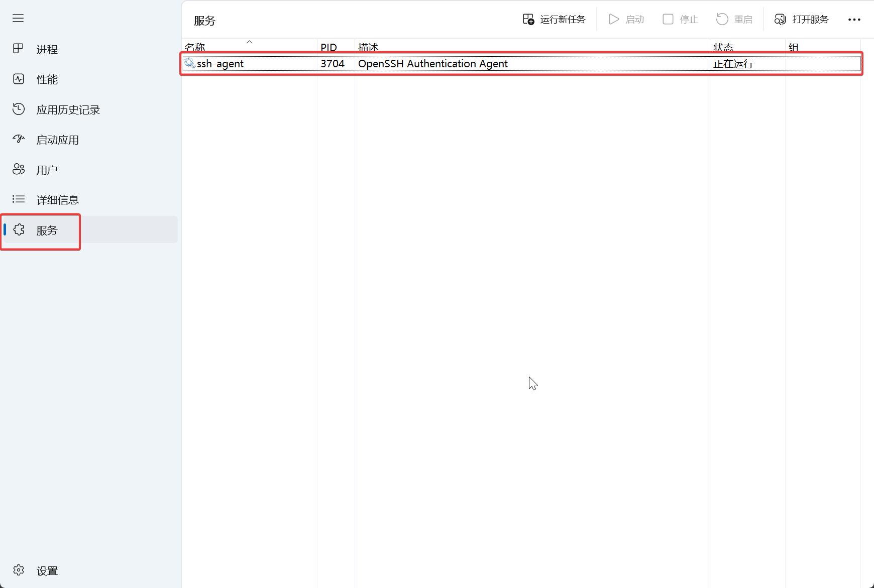This screenshot has height=588, width=874.
Task: Click the 停止 stop service button
Action: (x=680, y=20)
